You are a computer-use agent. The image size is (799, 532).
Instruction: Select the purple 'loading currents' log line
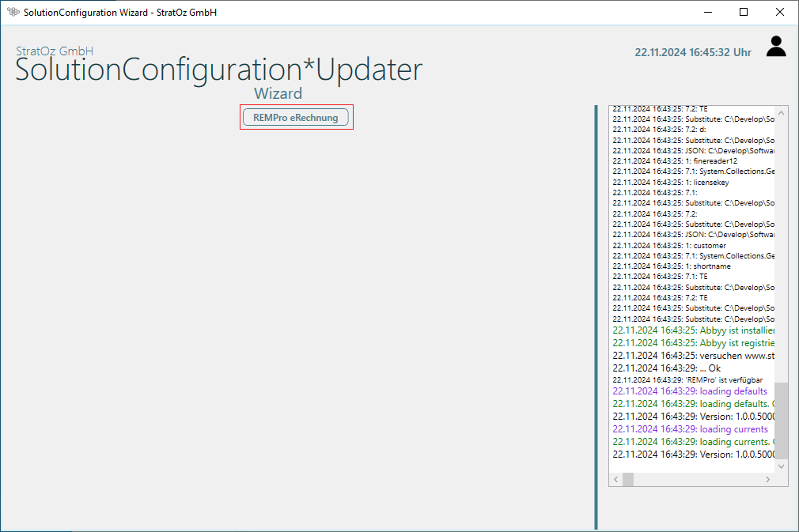tap(690, 429)
